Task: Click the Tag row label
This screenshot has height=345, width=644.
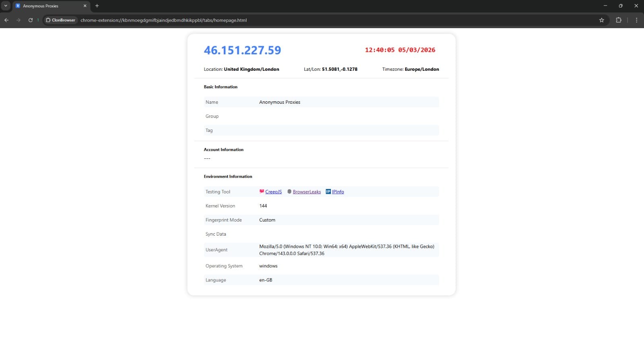Action: tap(209, 130)
